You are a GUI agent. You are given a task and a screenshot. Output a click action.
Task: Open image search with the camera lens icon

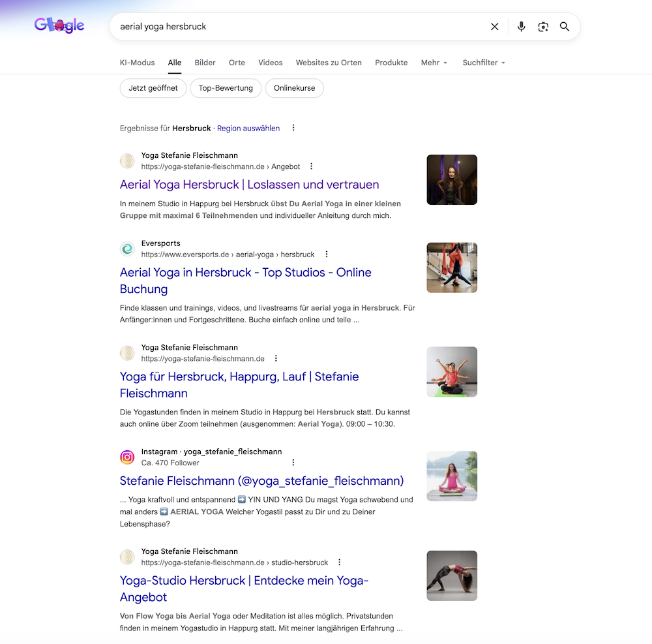click(542, 27)
